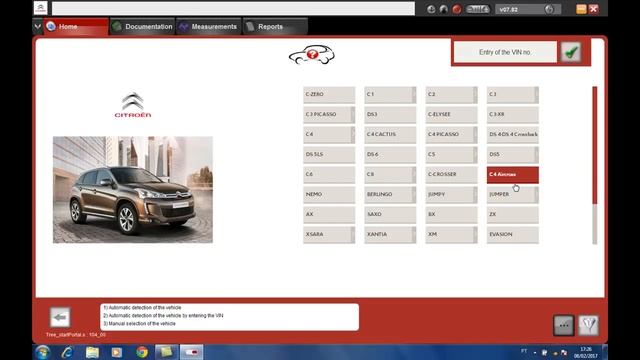
Task: Choose the C6 vehicle button
Action: pyautogui.click(x=329, y=174)
